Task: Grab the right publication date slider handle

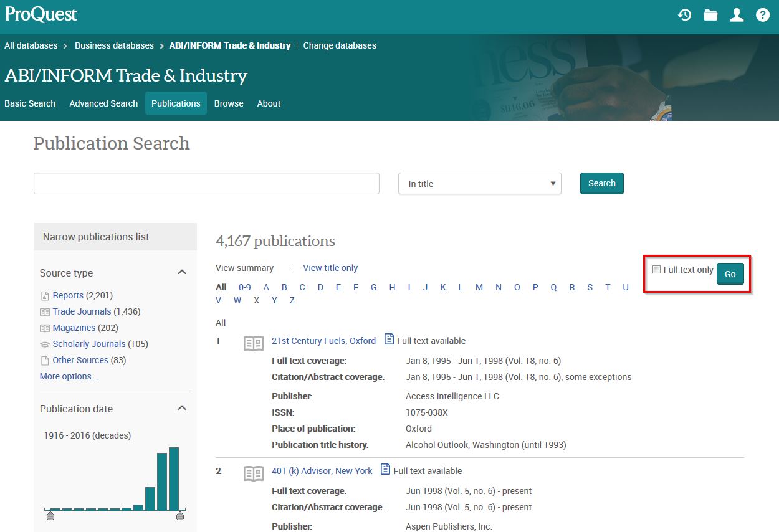Action: point(180,515)
